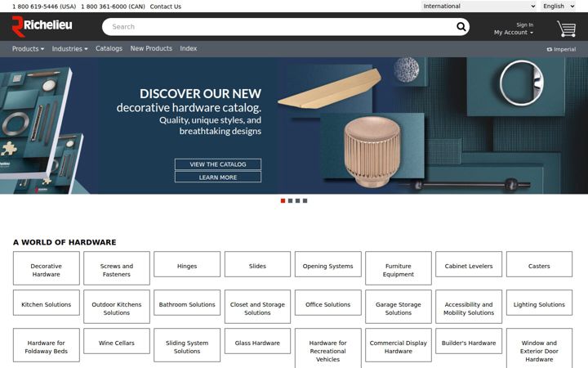
Task: Open Opening Systems category
Action: point(328,264)
